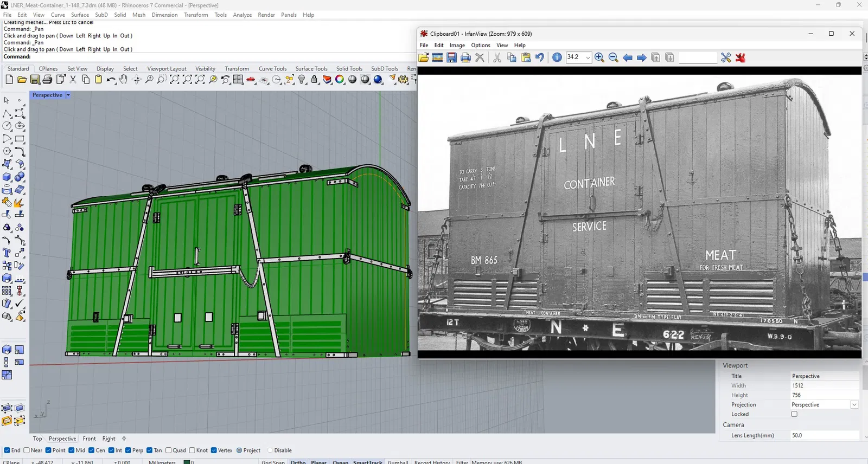Toggle the Point osnap checkbox
Image resolution: width=868 pixels, height=464 pixels.
tap(48, 450)
